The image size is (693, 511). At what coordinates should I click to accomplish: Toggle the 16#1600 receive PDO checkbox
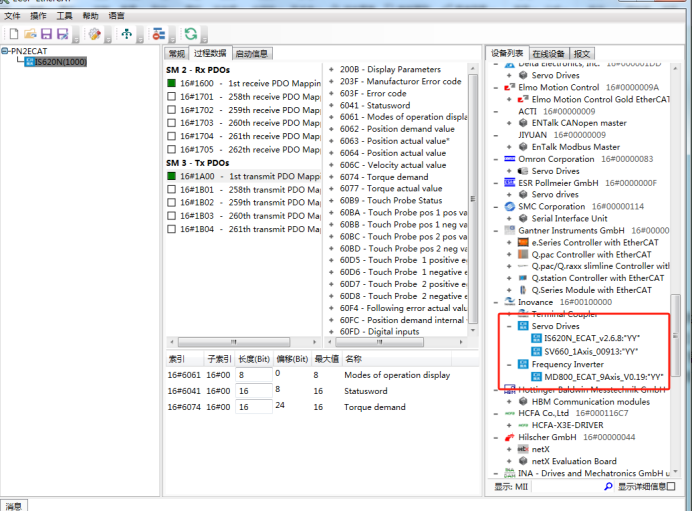tap(171, 83)
